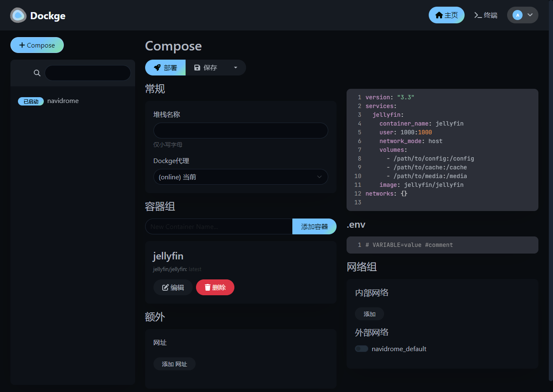Open the 终端 terminal icon
Image resolution: width=553 pixels, height=392 pixels.
coord(478,15)
